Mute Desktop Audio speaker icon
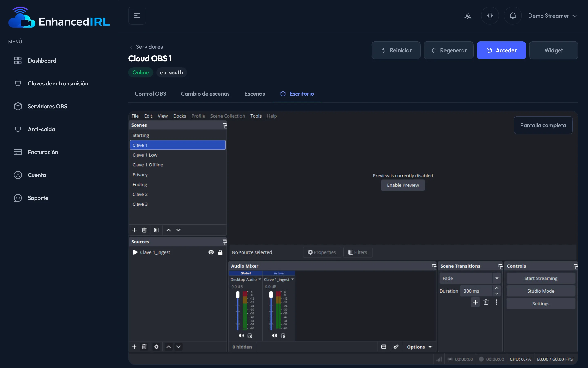This screenshot has width=588, height=368. coord(241,336)
